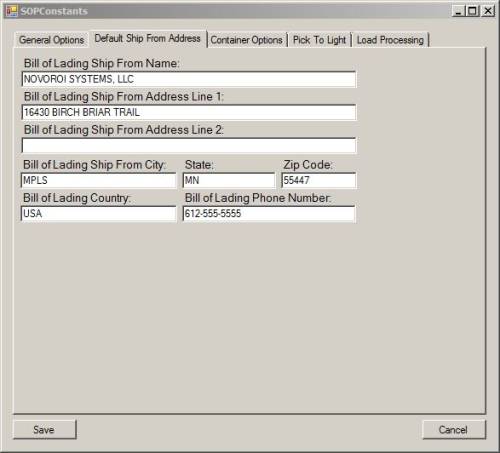Select the Default Ship From Address tab
The width and height of the screenshot is (500, 453).
click(148, 39)
